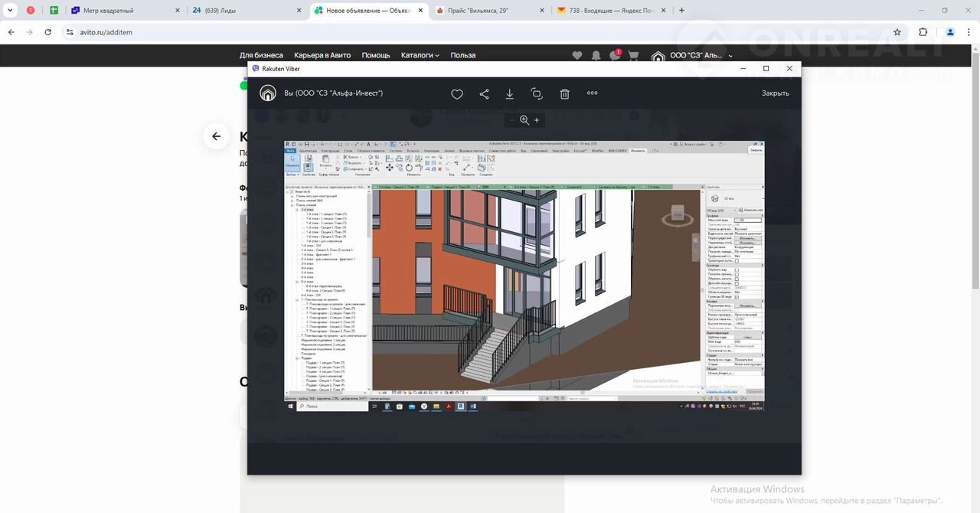The height and width of the screenshot is (513, 980).
Task: Like the photo with the heart icon in Viber
Action: pos(457,93)
